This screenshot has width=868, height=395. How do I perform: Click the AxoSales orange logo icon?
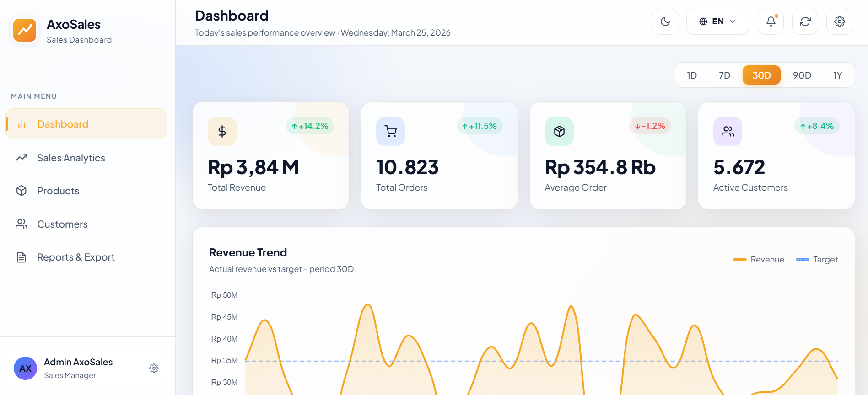click(x=25, y=31)
